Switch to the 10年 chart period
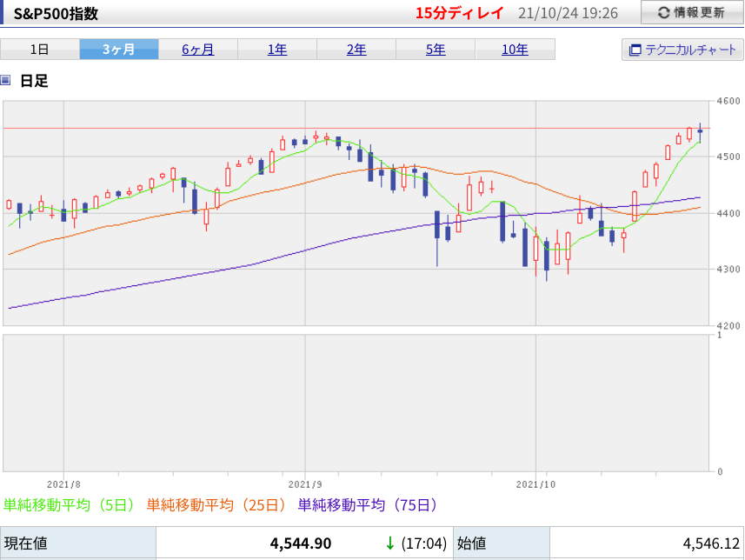This screenshot has height=560, width=745. click(515, 50)
